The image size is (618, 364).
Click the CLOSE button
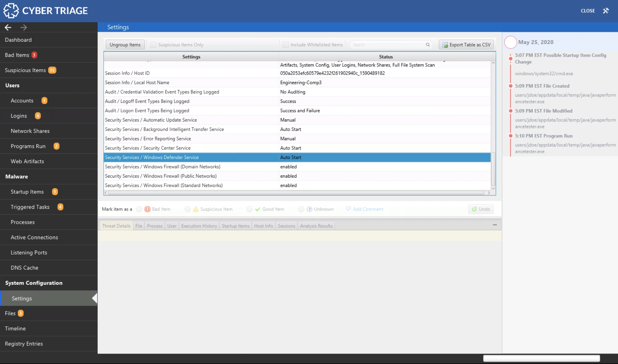588,11
